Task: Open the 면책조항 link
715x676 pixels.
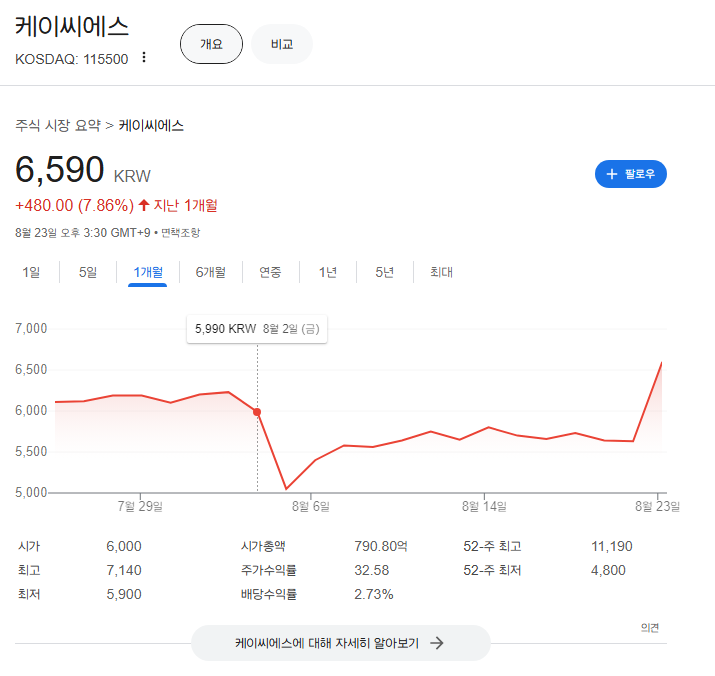Action: point(181,233)
